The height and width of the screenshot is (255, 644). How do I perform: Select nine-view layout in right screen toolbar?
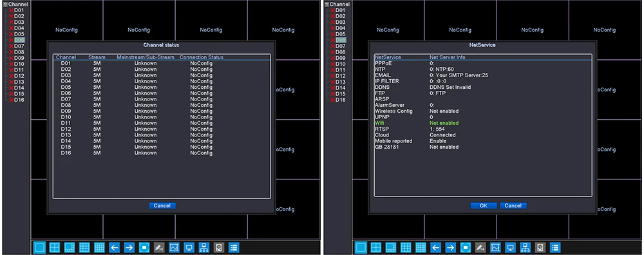[x=406, y=248]
